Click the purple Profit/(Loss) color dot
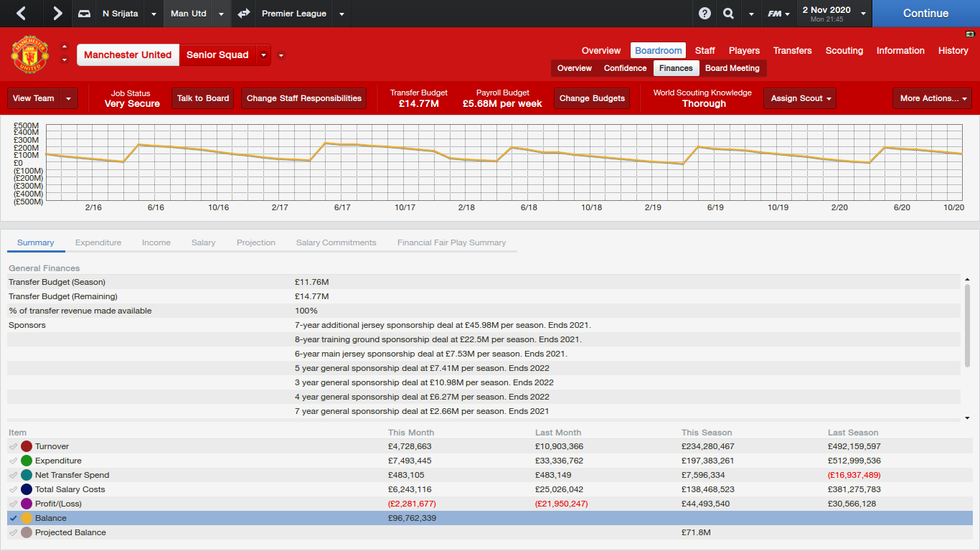 point(27,504)
